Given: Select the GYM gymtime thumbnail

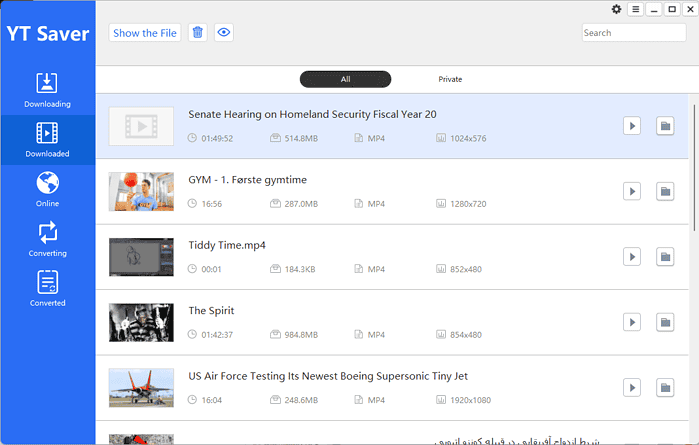Looking at the screenshot, I should (141, 192).
